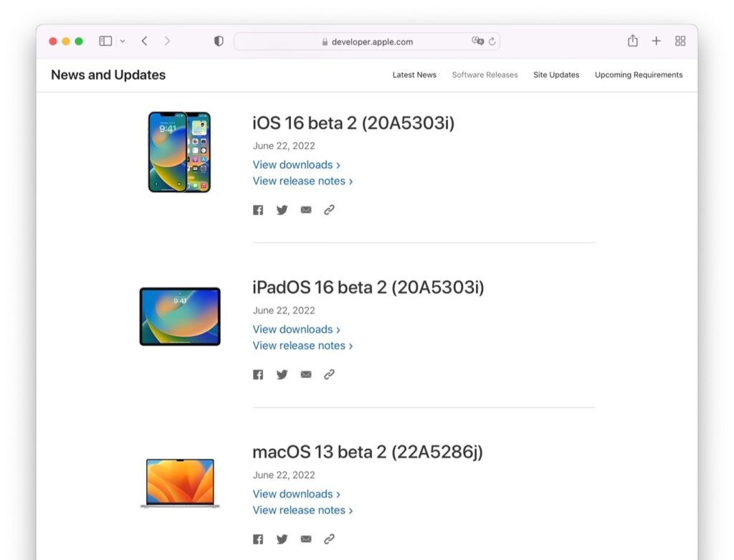Viewport: 734px width, 560px height.
Task: Open Safari's privacy report shield icon
Action: [x=219, y=41]
